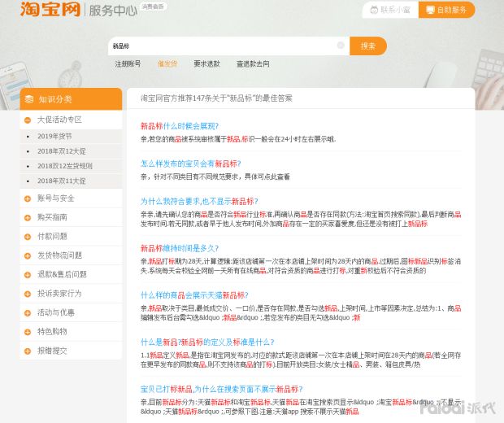Expand 发货物流问题 with its plus icon
Viewport: 504px width, 423px height.
coord(28,255)
